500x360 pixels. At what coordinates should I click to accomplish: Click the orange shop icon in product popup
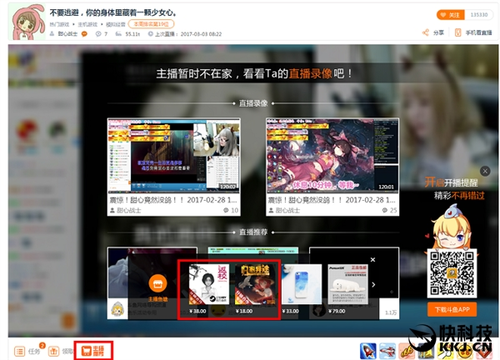pos(158,283)
